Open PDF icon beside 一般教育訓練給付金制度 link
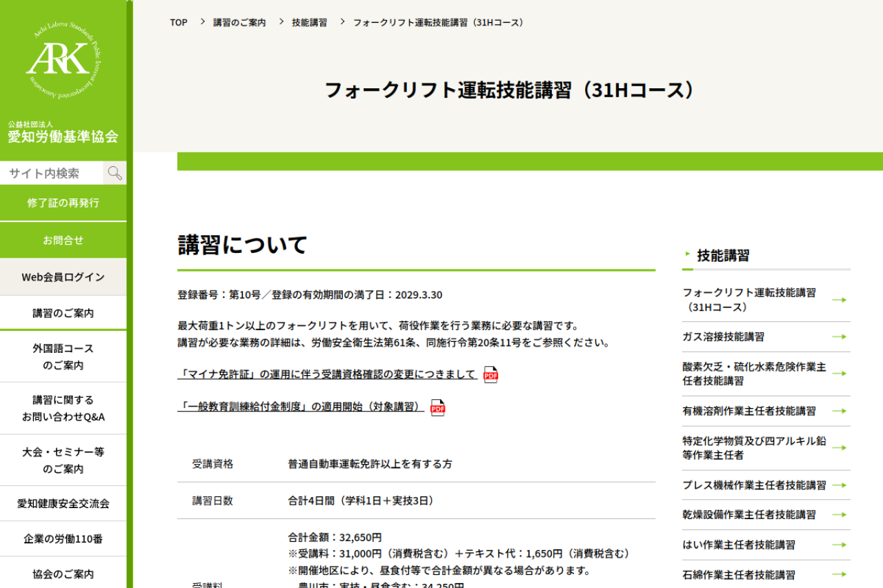 438,407
